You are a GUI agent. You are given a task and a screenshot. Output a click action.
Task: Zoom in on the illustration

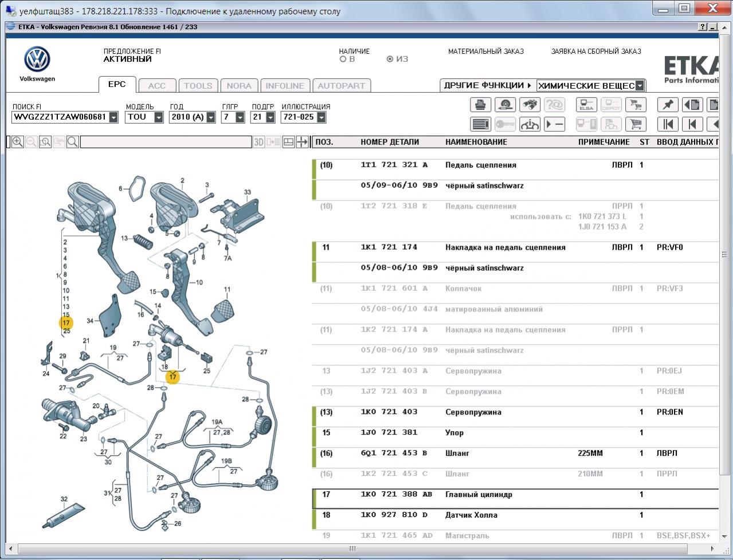tap(18, 142)
